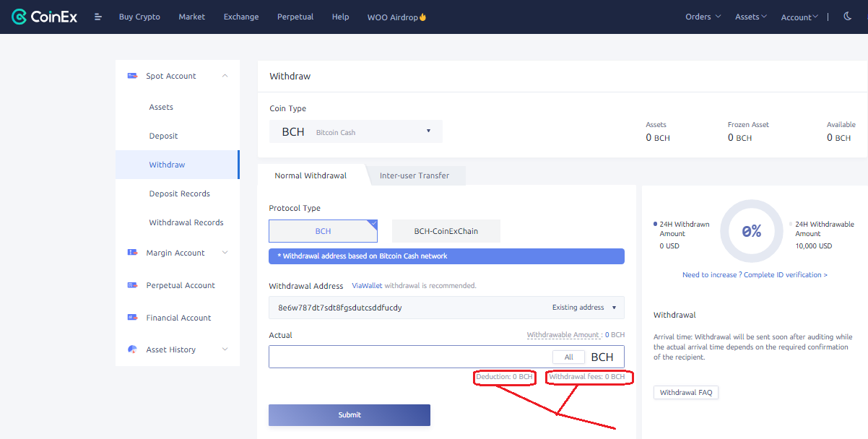Expand the Account dropdown
The image size is (868, 439).
[800, 17]
